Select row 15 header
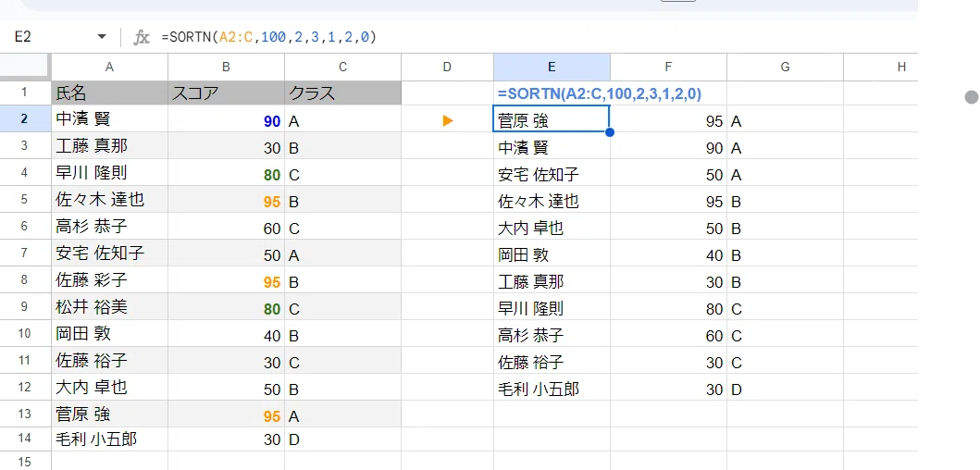This screenshot has height=470, width=980. [x=26, y=462]
